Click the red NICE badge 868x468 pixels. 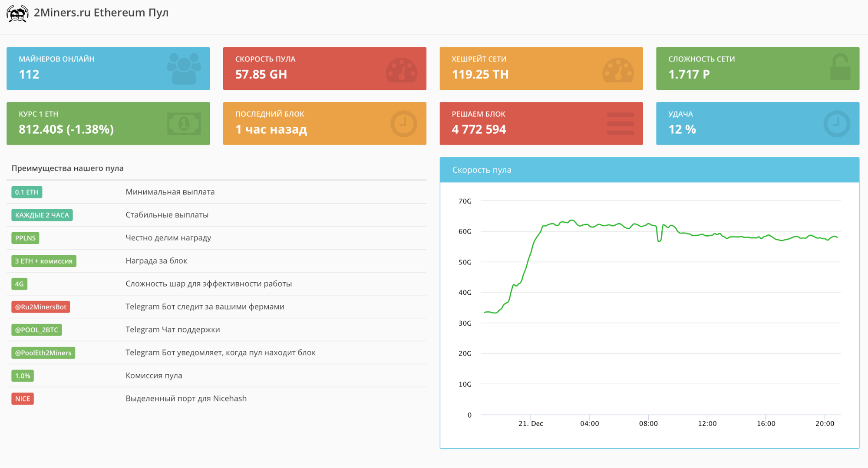23,399
